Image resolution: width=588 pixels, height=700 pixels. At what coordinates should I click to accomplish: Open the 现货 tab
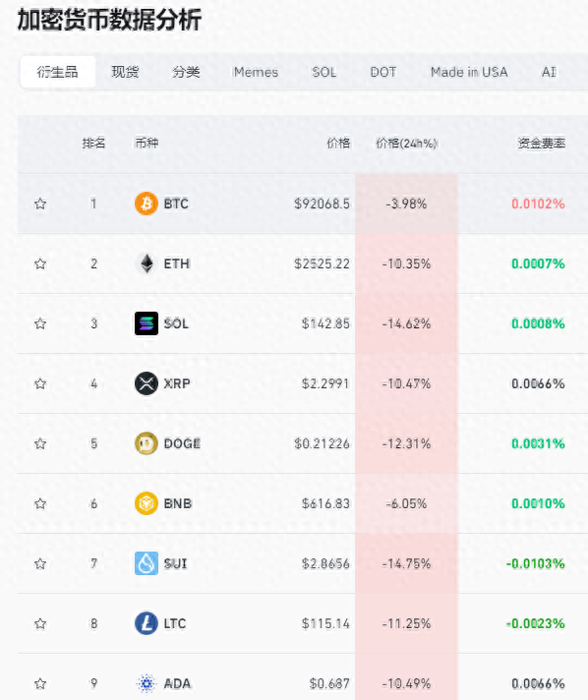point(125,72)
